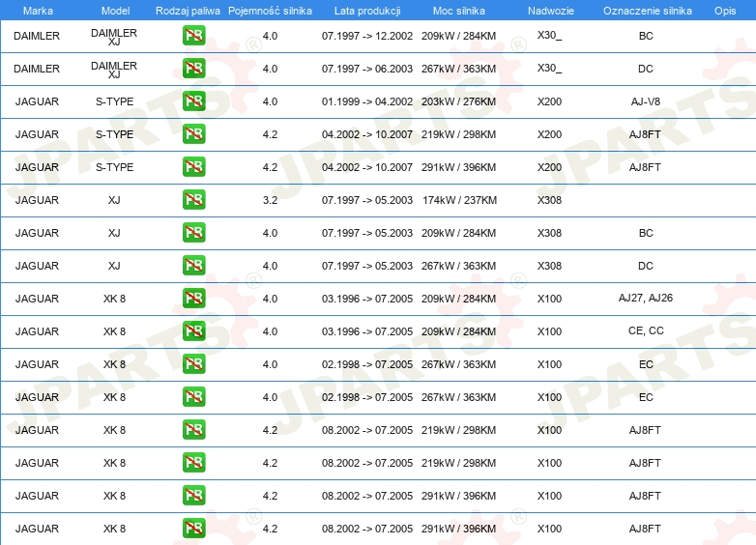Click the Nadwozie column header
The height and width of the screenshot is (545, 756).
coord(551,11)
